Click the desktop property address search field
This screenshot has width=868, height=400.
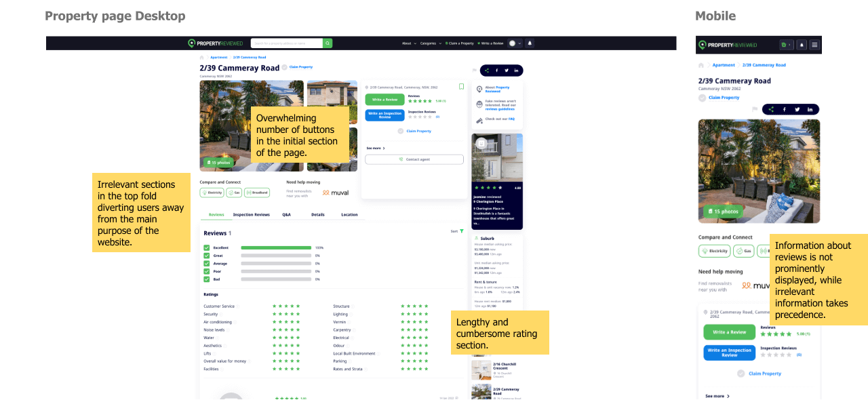[x=287, y=43]
